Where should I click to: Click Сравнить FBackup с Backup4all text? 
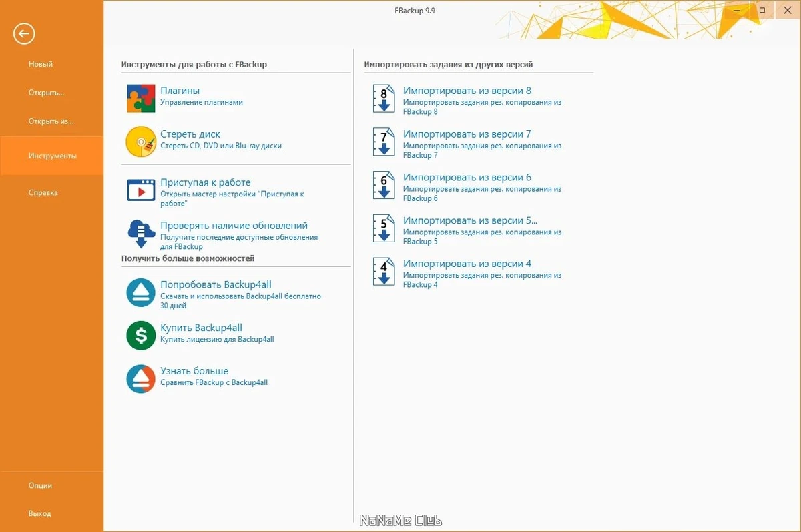pyautogui.click(x=214, y=383)
